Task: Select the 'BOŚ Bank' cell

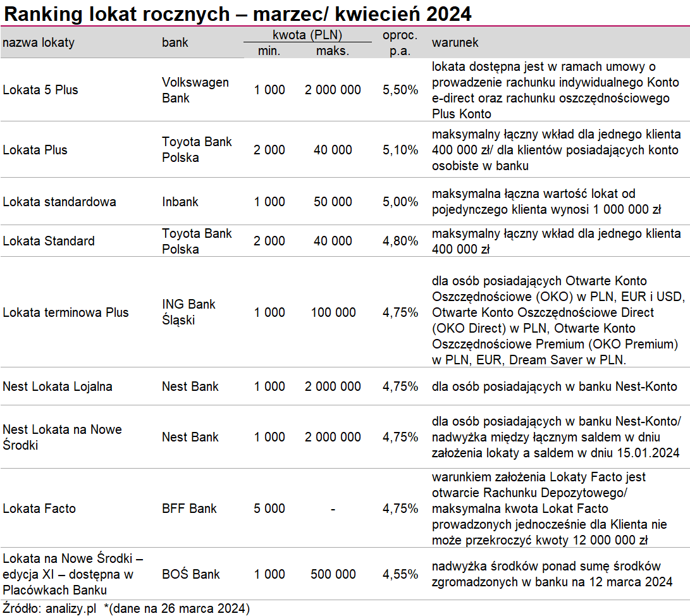Action: pos(190,574)
